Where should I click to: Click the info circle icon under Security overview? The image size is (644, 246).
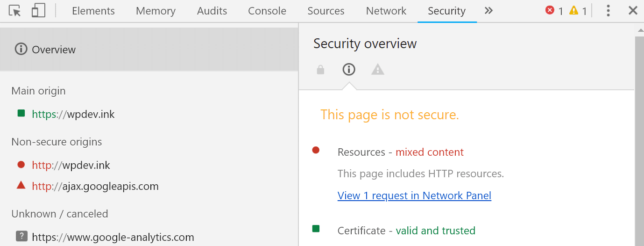point(349,70)
